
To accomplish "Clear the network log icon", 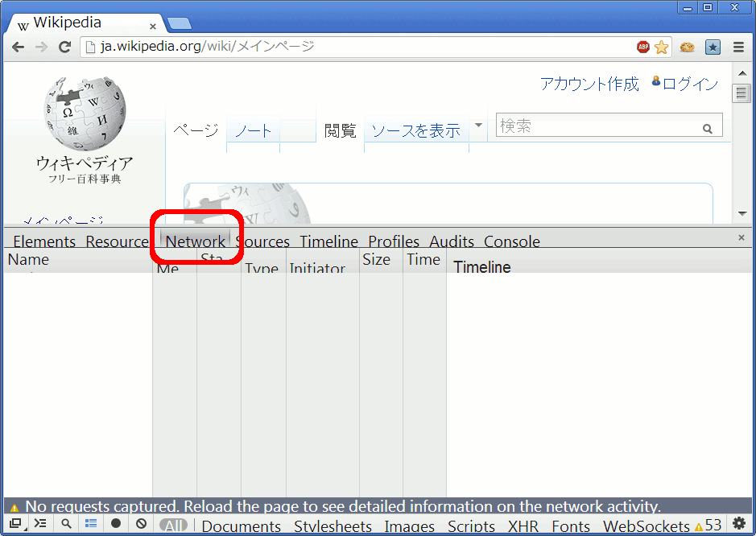I will (x=141, y=523).
